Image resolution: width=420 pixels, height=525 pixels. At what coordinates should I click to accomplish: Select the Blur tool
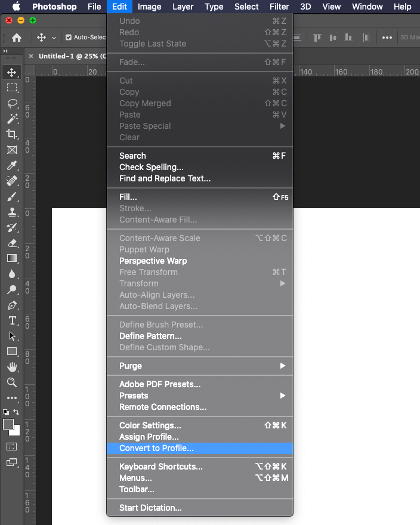(12, 274)
